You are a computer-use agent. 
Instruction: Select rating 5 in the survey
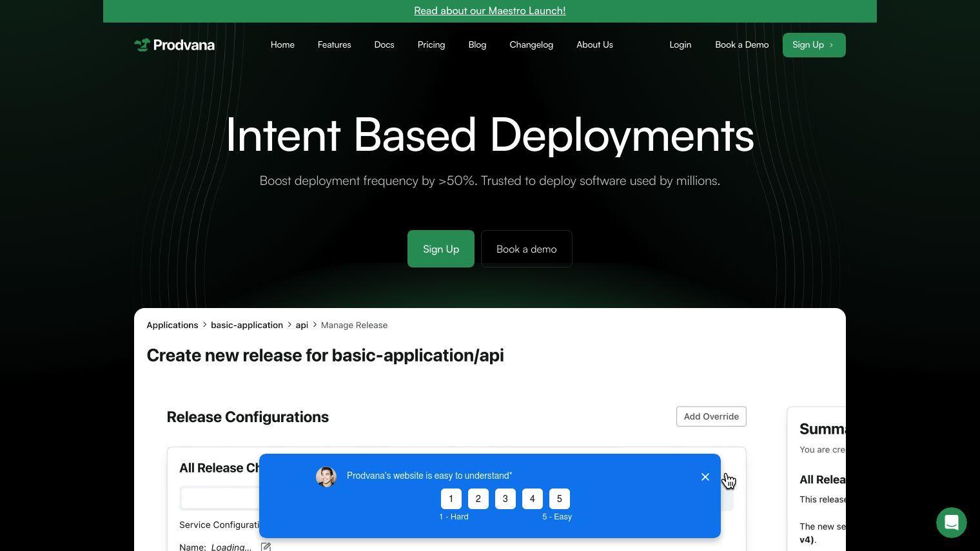click(x=560, y=499)
